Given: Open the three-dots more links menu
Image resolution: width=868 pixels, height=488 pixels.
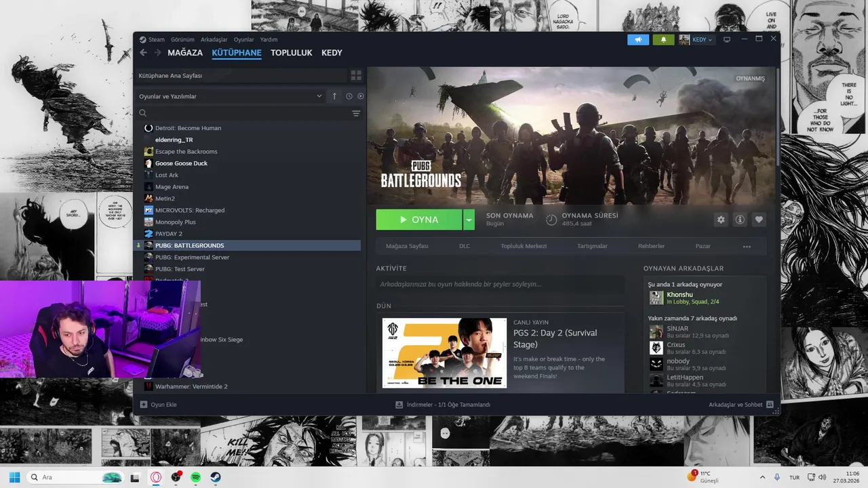Looking at the screenshot, I should [747, 246].
